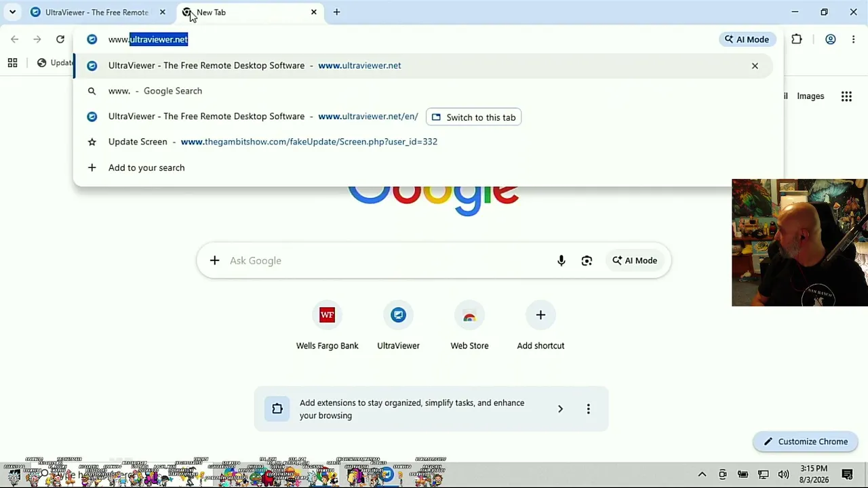
Task: Open the Extensions puzzle icon
Action: click(x=797, y=39)
